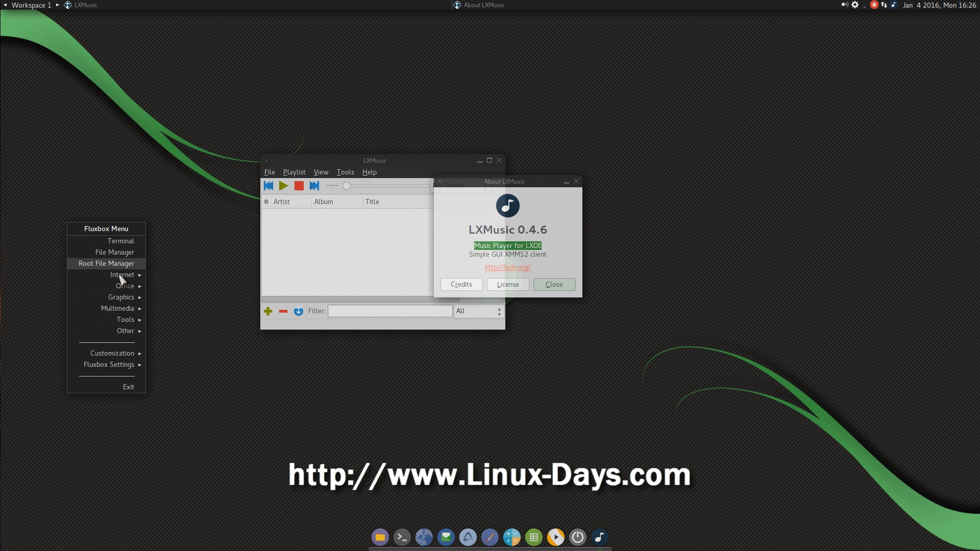Open paintbrush graphics app in dock
This screenshot has height=551, width=980.
point(490,537)
